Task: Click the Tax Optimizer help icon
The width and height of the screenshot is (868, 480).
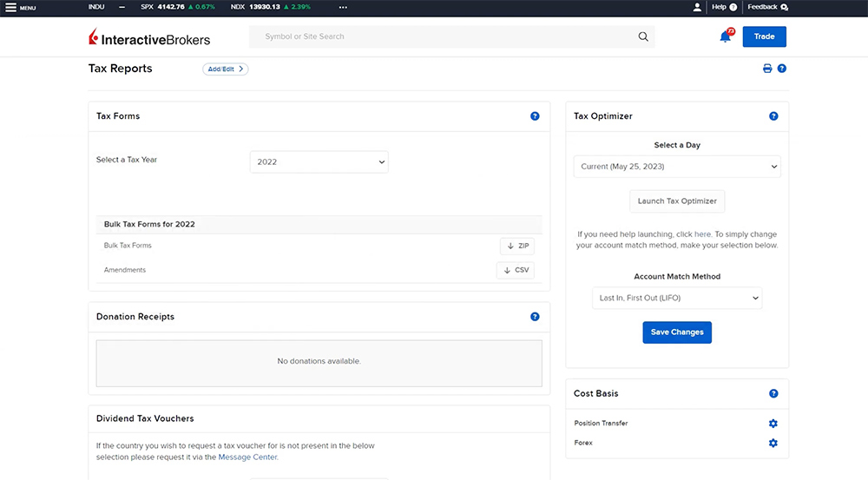Action: click(x=773, y=116)
